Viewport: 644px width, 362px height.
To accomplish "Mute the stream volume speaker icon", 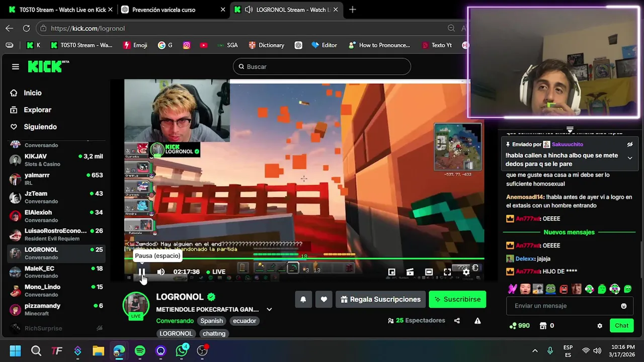I will tap(160, 272).
